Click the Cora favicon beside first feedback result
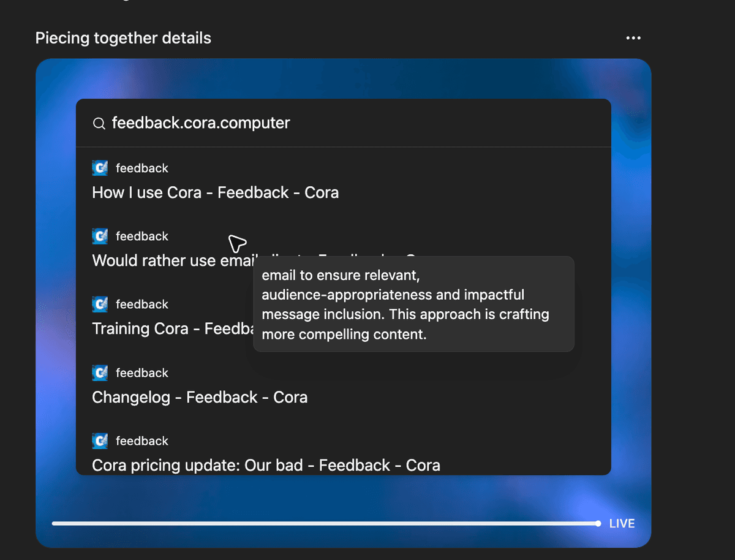Viewport: 735px width, 560px height. [x=100, y=168]
